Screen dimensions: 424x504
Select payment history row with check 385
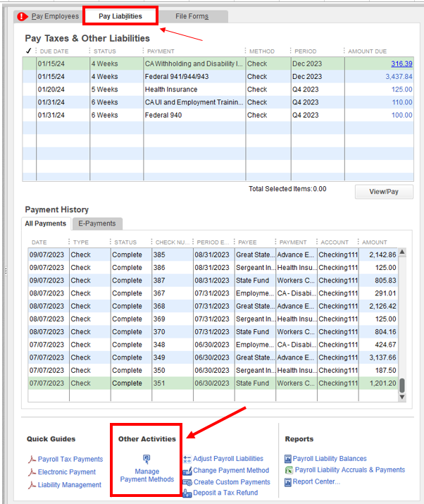pos(213,254)
